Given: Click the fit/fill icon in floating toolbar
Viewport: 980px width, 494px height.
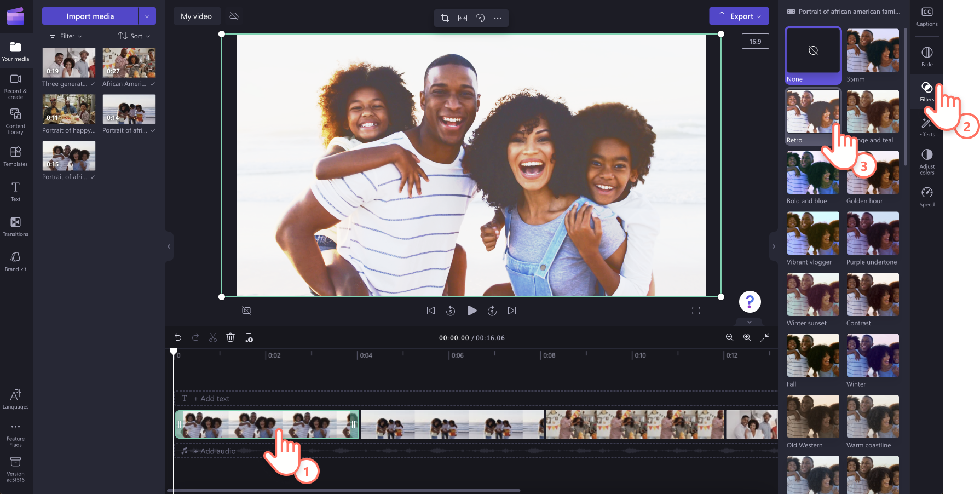Looking at the screenshot, I should pyautogui.click(x=463, y=18).
